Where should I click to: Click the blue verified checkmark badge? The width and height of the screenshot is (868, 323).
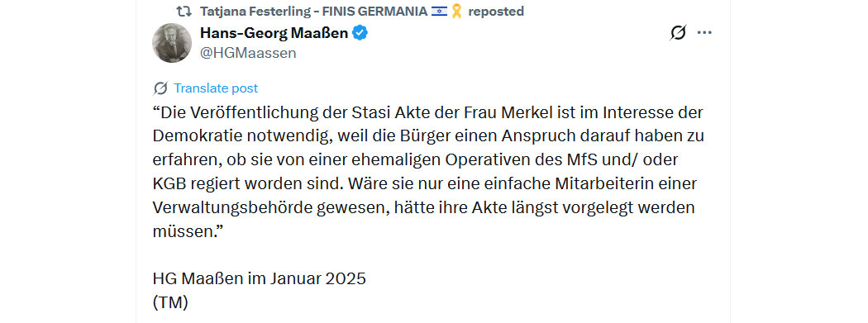[x=360, y=33]
